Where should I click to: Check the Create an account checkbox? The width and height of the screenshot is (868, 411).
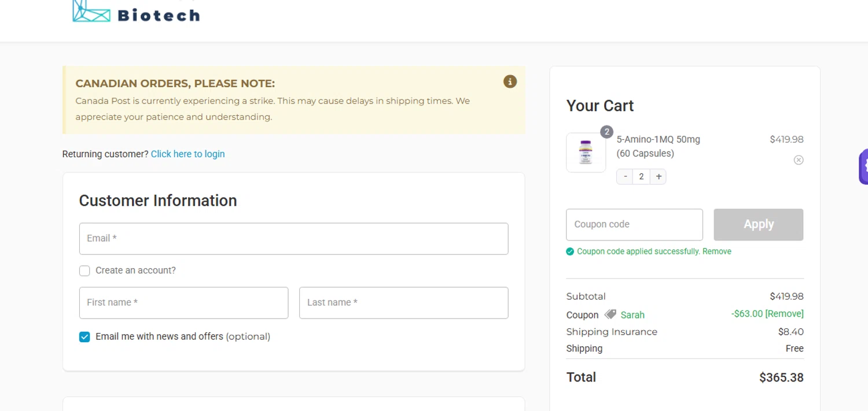point(84,271)
